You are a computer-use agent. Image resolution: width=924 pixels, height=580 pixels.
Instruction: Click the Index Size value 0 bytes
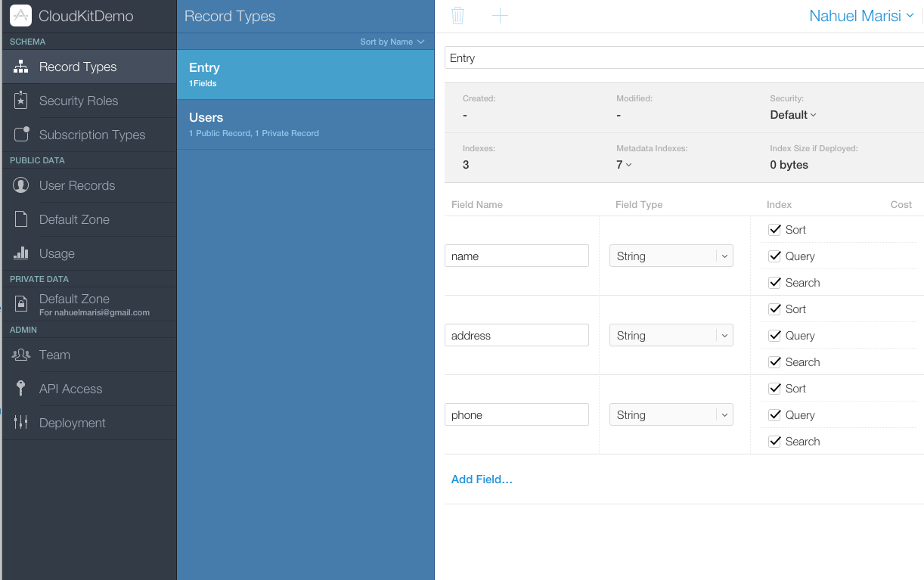[789, 165]
